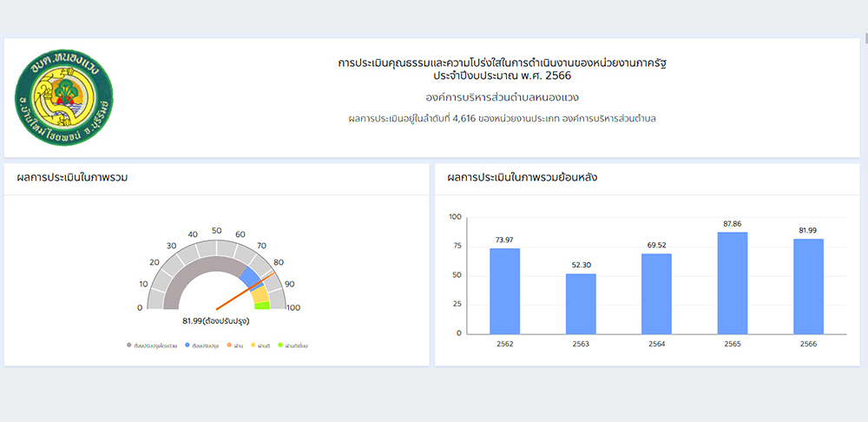
Task: Click the 81.99(ต้องปรับปรุง) gauge score text
Action: pos(215,320)
